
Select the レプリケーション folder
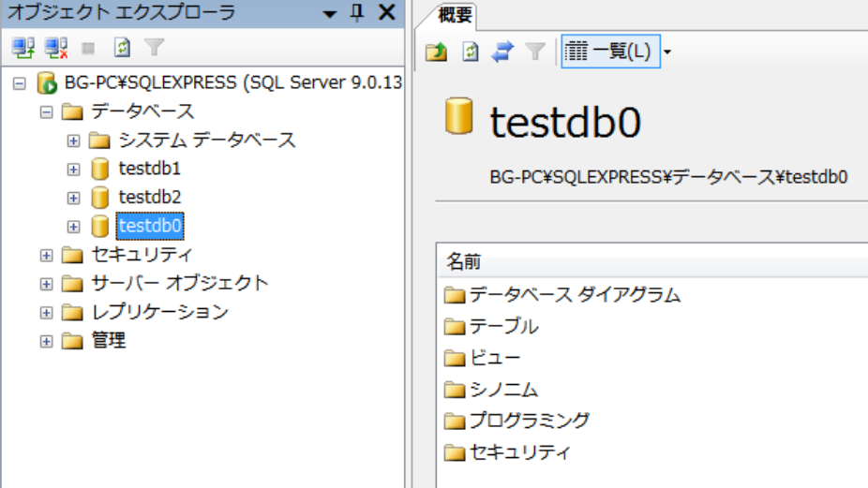point(159,312)
